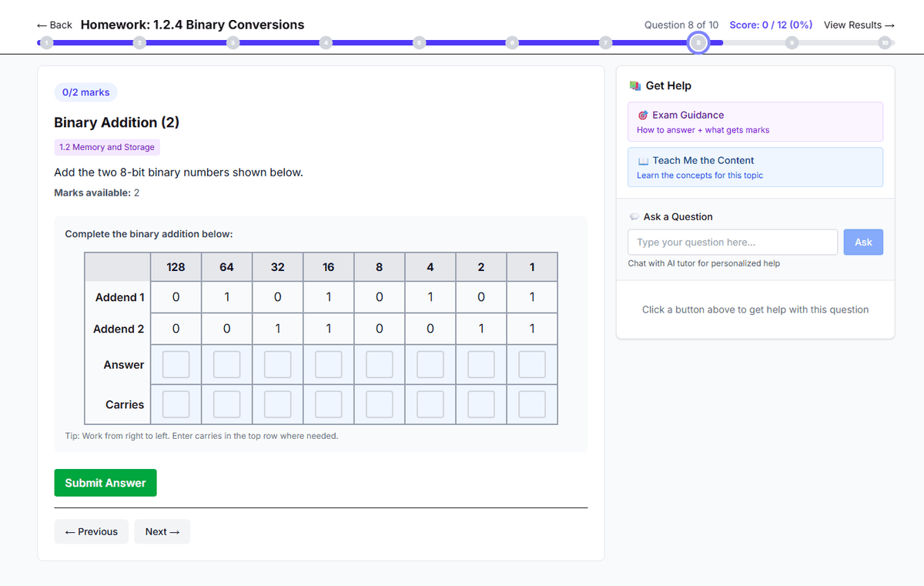This screenshot has width=924, height=586.
Task: Click the Teach Me the Content book icon
Action: pos(644,161)
